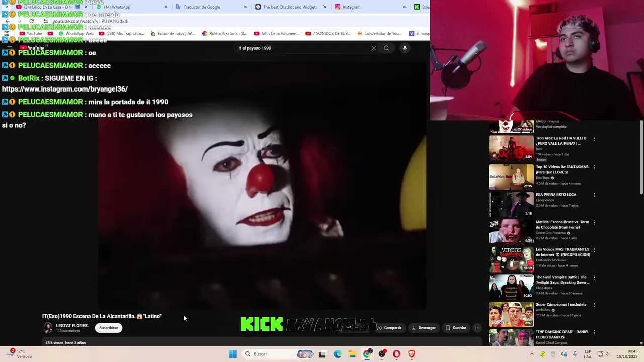Open options for Tron Ares video
This screenshot has height=362, width=644.
594,139
